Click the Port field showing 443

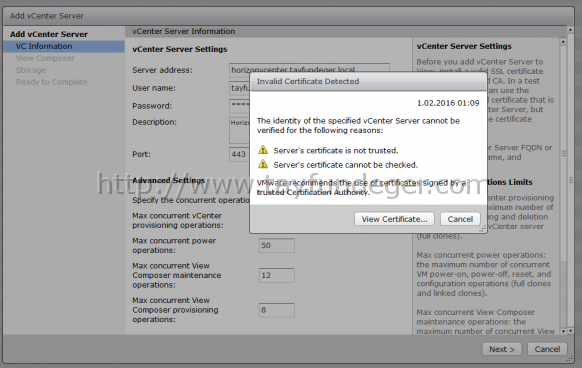pyautogui.click(x=239, y=154)
